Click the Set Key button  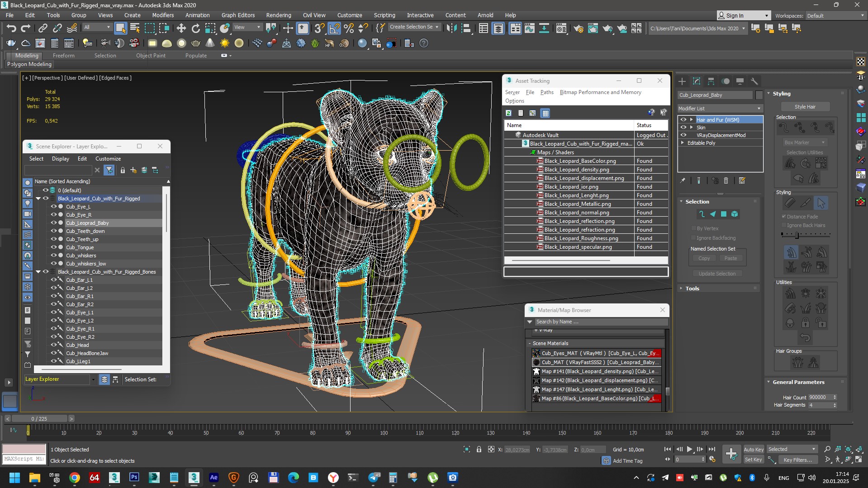754,460
